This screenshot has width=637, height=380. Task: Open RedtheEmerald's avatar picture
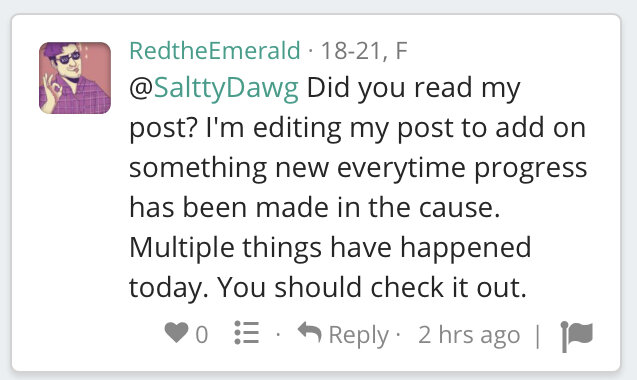click(75, 78)
